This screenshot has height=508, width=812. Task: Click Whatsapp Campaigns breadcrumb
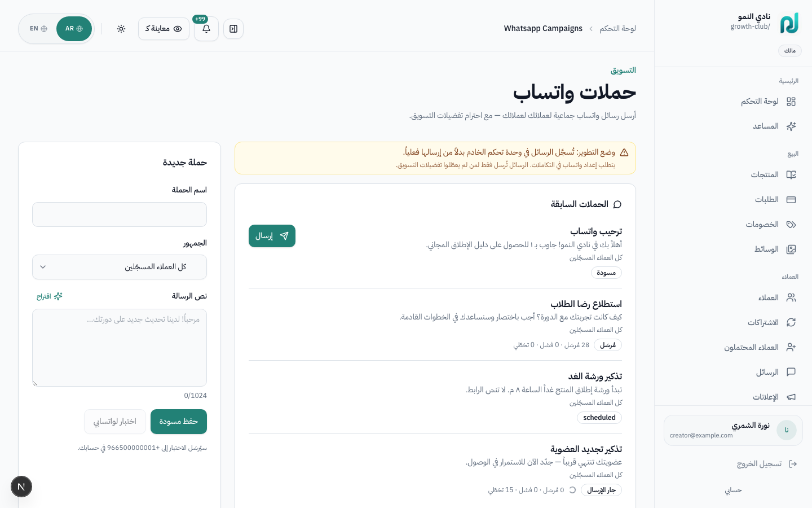pos(543,29)
